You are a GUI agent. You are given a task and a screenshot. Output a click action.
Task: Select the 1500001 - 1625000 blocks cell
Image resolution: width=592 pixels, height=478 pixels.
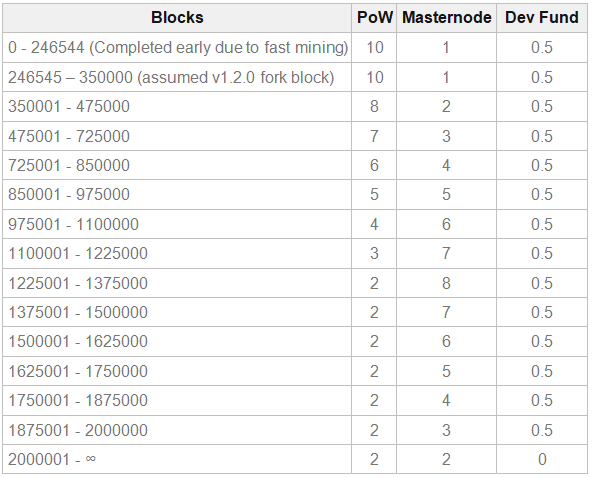tap(177, 341)
